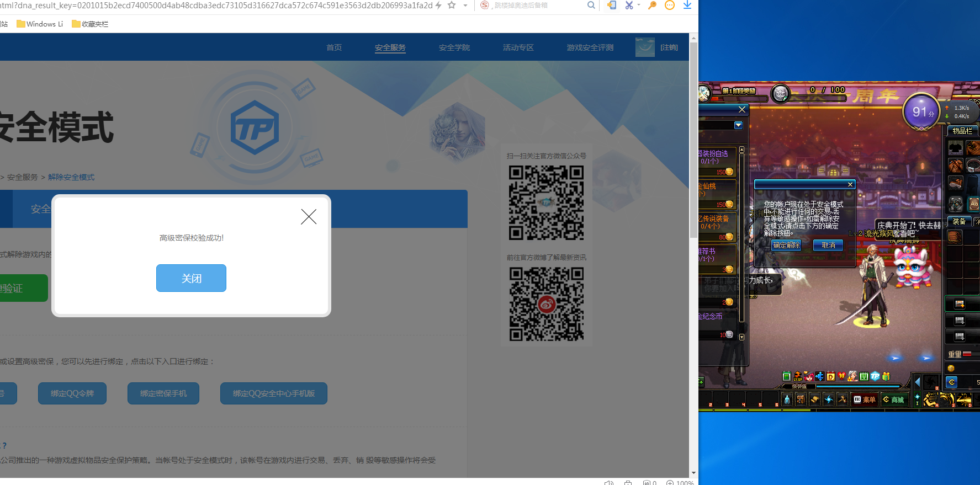This screenshot has height=485, width=980.
Task: Click the page scrollbar up arrow
Action: (693, 38)
